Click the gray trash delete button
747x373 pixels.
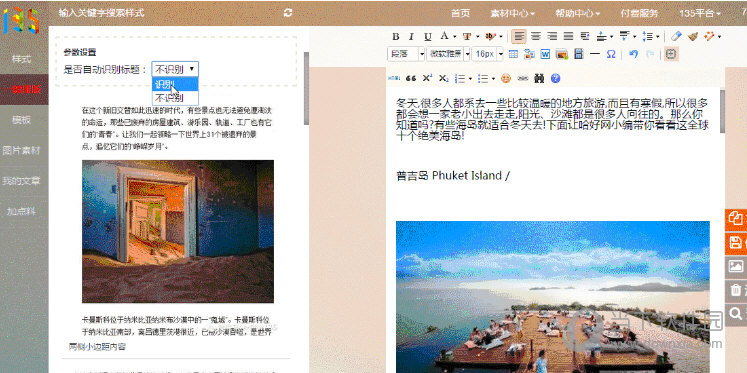tap(736, 290)
